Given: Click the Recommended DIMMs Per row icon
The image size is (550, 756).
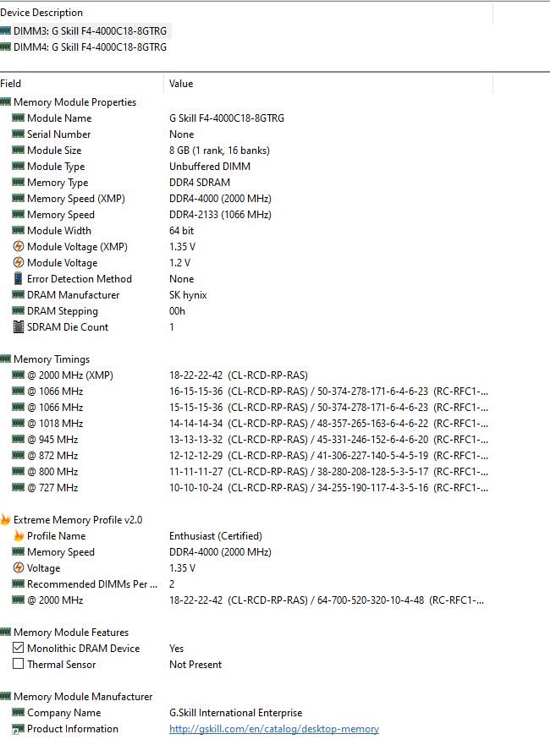Looking at the screenshot, I should pos(19,583).
